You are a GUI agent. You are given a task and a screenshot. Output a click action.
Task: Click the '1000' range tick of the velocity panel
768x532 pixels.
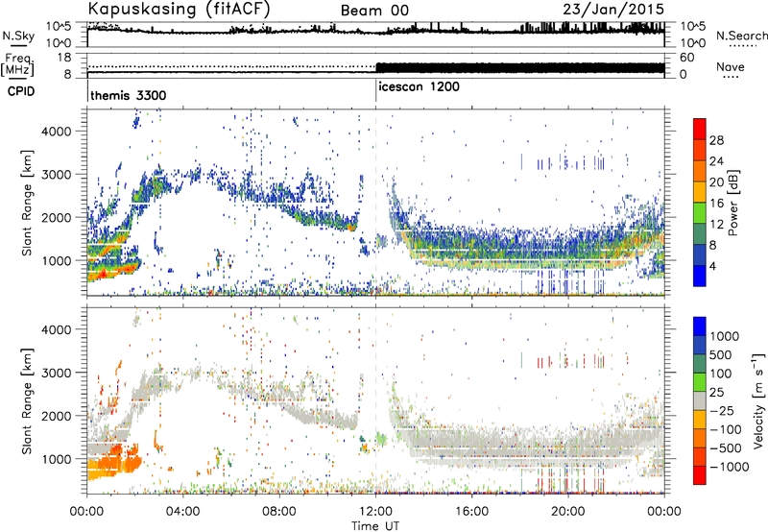(x=56, y=459)
